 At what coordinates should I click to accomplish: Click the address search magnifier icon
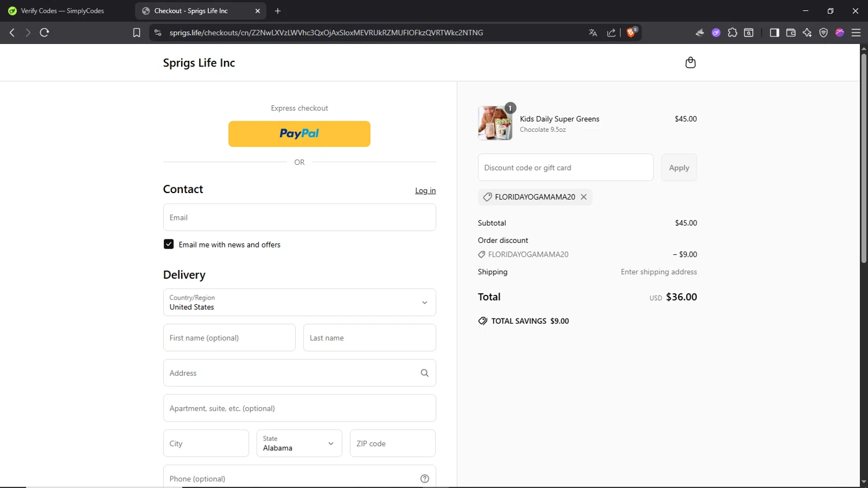pyautogui.click(x=424, y=373)
